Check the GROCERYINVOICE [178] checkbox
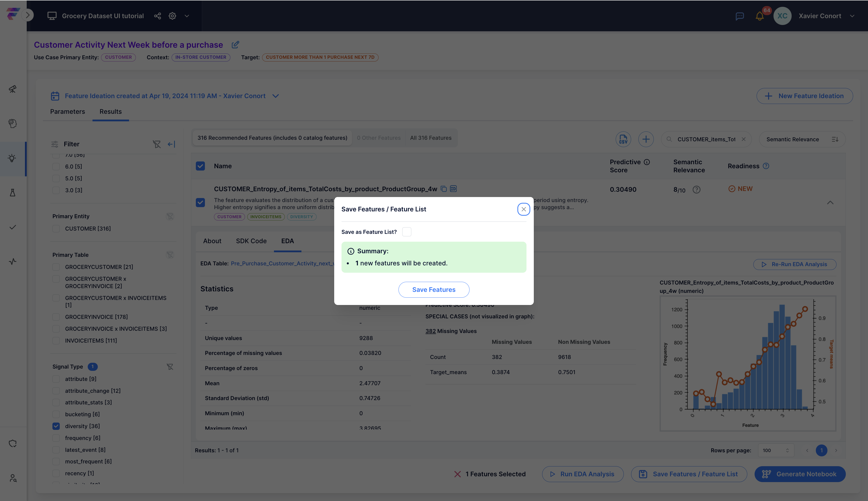The image size is (868, 501). (x=56, y=317)
